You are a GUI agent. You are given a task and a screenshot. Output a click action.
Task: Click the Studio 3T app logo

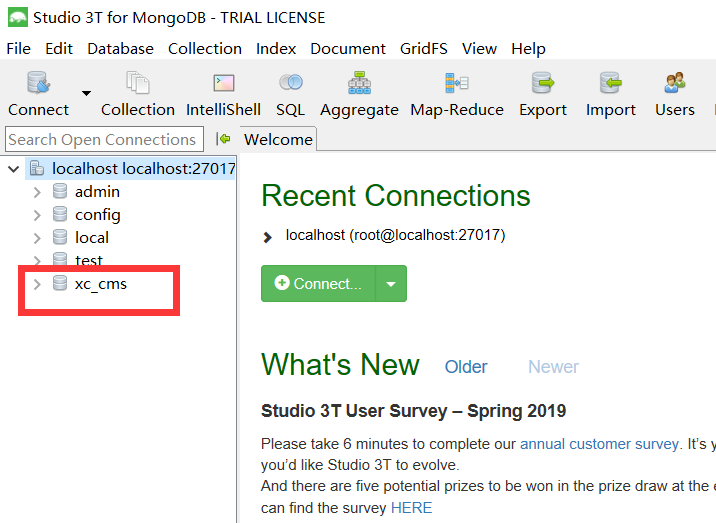point(18,17)
